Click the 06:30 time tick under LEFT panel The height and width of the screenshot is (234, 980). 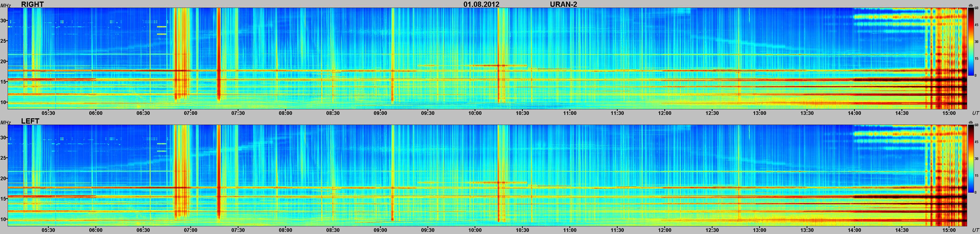coord(143,230)
